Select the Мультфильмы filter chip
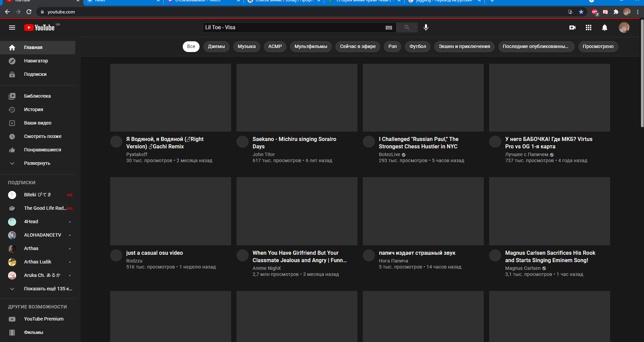The image size is (644, 342). (x=311, y=46)
